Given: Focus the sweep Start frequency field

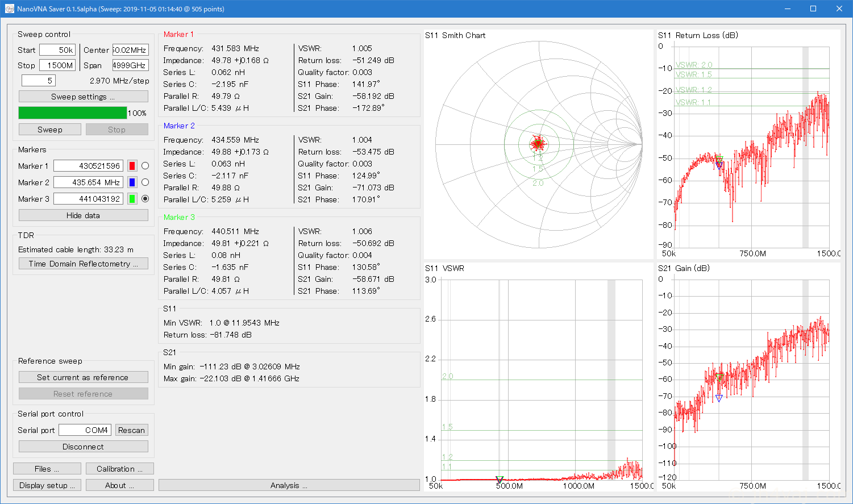Looking at the screenshot, I should (57, 50).
